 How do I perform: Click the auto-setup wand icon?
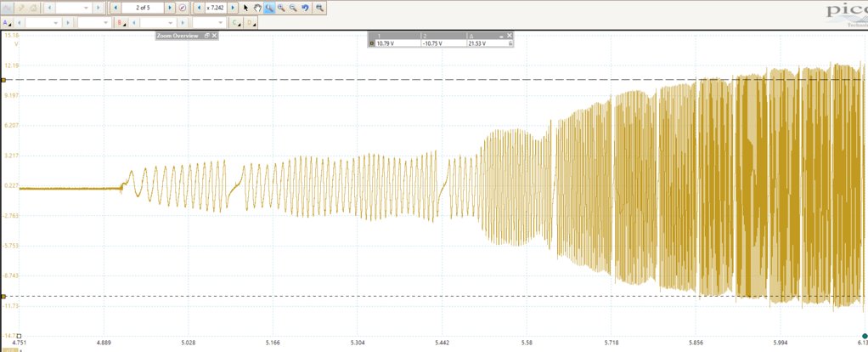coord(21,8)
